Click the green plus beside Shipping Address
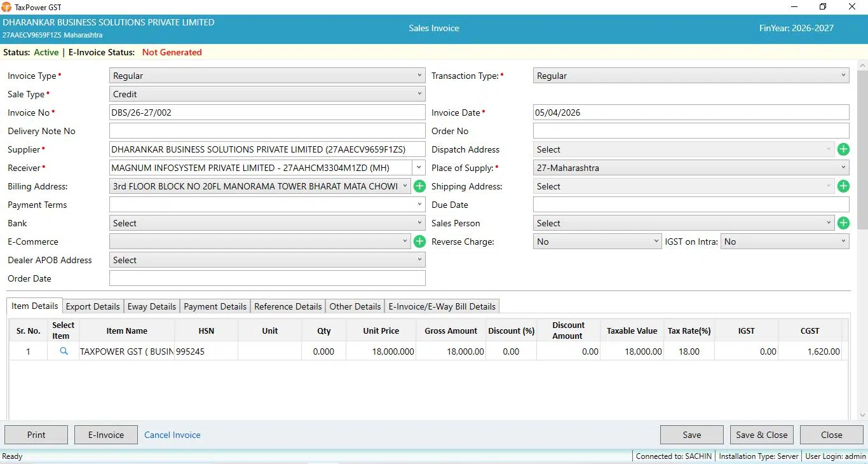 pos(843,186)
